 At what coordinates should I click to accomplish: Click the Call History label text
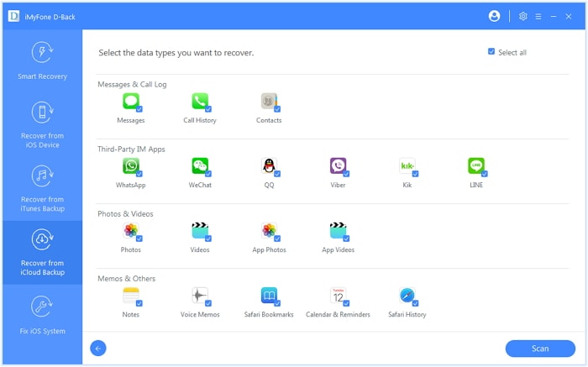[x=200, y=120]
